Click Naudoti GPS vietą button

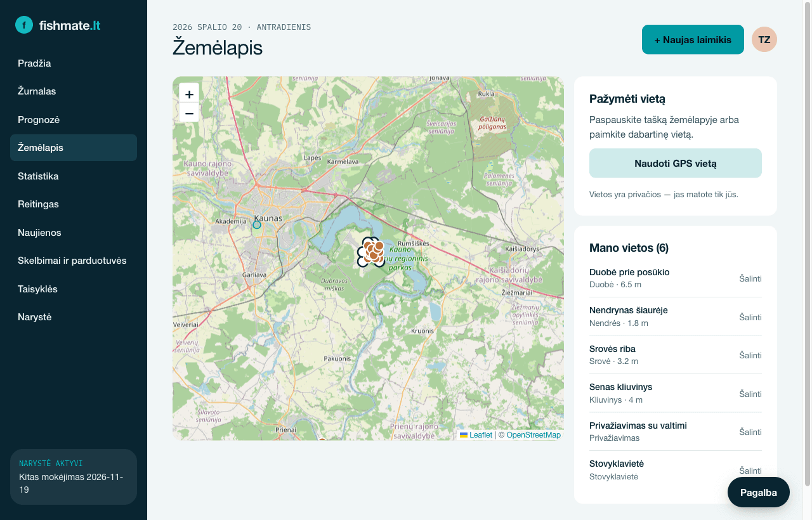[676, 163]
